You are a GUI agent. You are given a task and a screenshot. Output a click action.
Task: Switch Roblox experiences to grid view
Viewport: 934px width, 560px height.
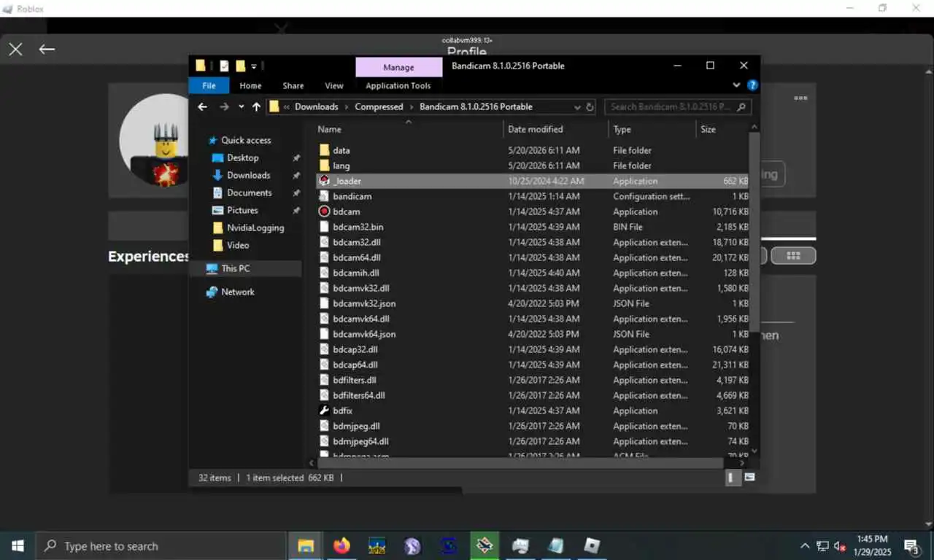pos(793,256)
